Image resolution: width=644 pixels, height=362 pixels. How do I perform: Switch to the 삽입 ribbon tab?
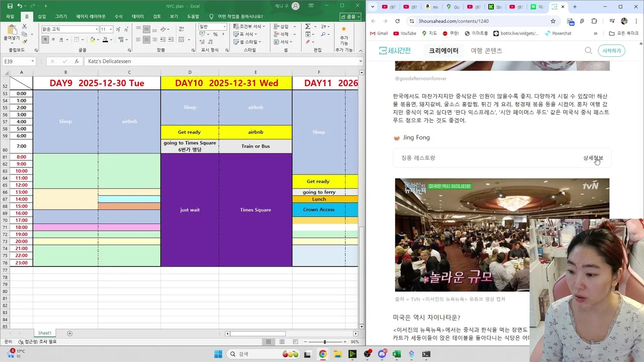coord(42,17)
